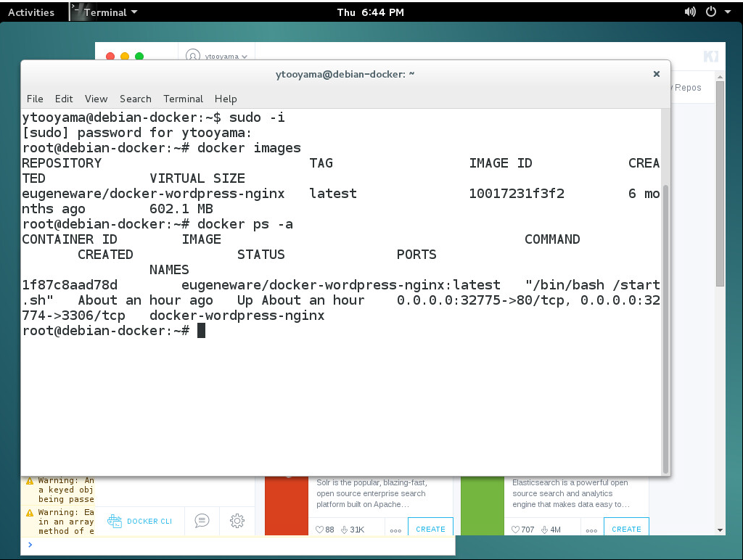Image resolution: width=743 pixels, height=560 pixels.
Task: Click the 'docker images' command text
Action: [x=249, y=148]
